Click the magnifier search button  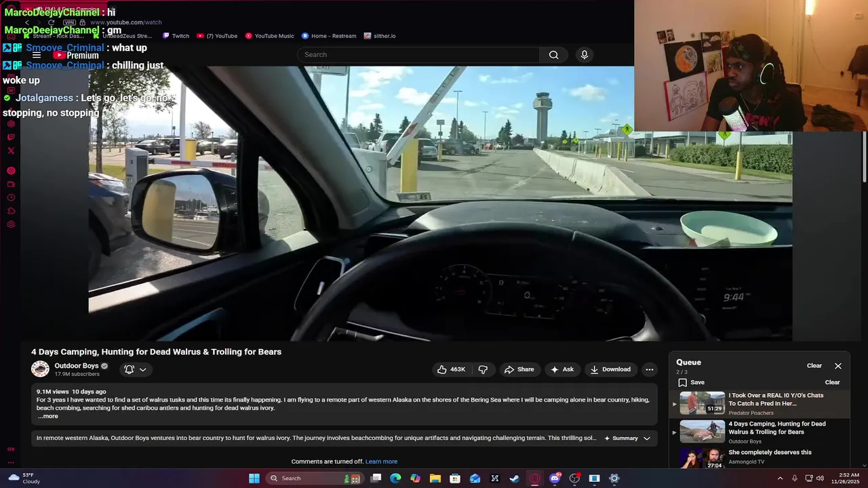pos(554,55)
